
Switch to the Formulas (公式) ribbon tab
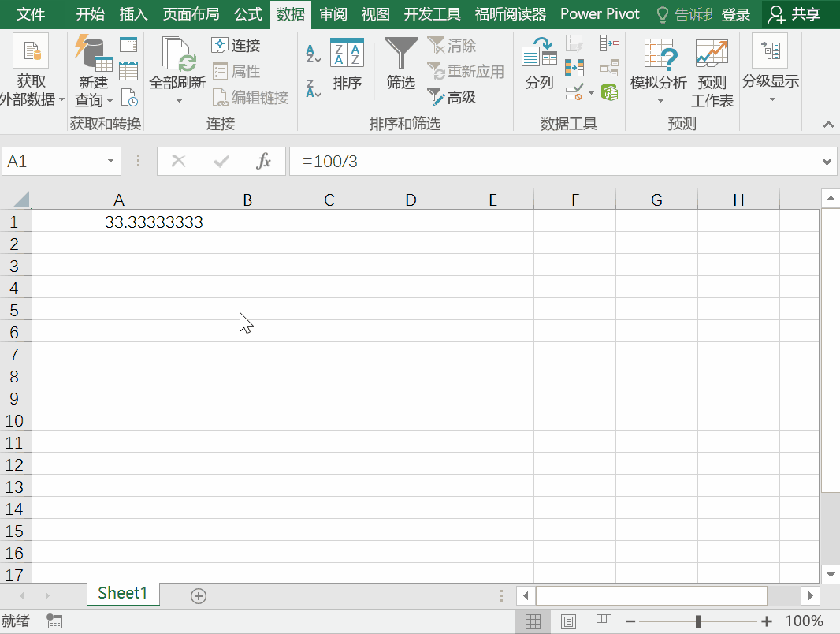[x=248, y=14]
